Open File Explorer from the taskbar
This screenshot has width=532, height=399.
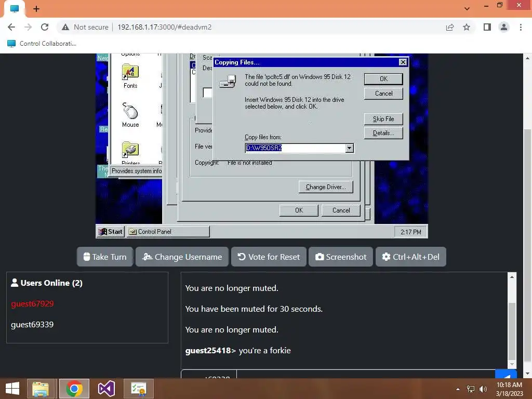pyautogui.click(x=41, y=389)
